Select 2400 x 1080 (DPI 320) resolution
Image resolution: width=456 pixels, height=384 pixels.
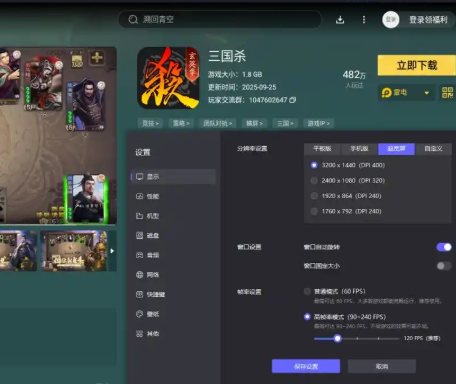pyautogui.click(x=314, y=180)
